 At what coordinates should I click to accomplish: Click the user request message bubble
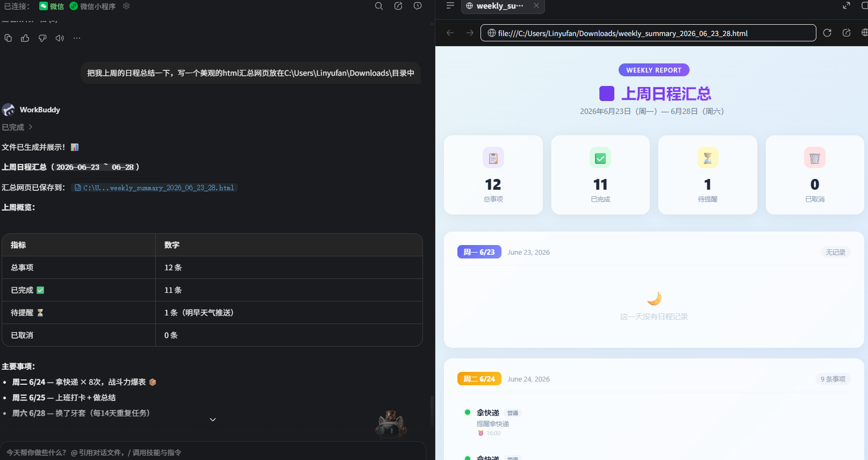click(250, 73)
